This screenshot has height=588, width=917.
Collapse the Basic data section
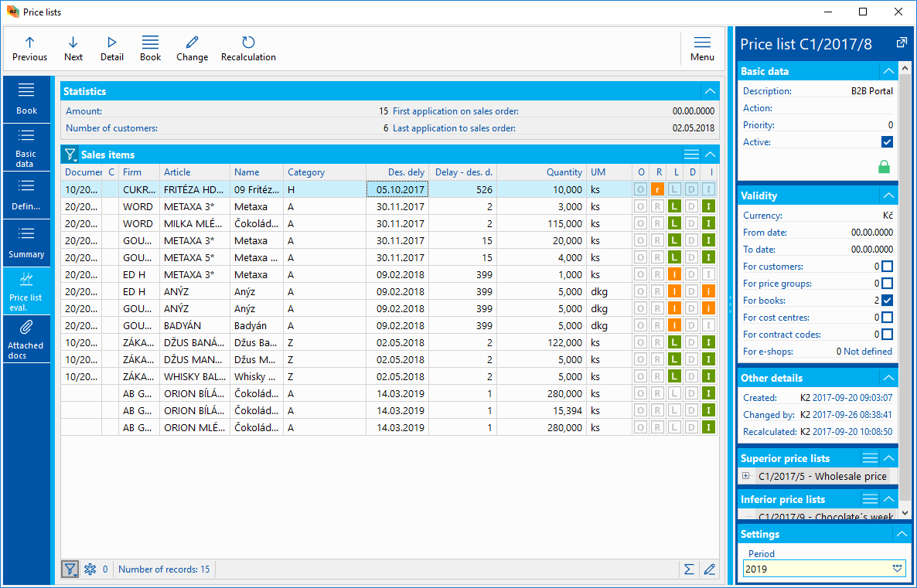889,71
